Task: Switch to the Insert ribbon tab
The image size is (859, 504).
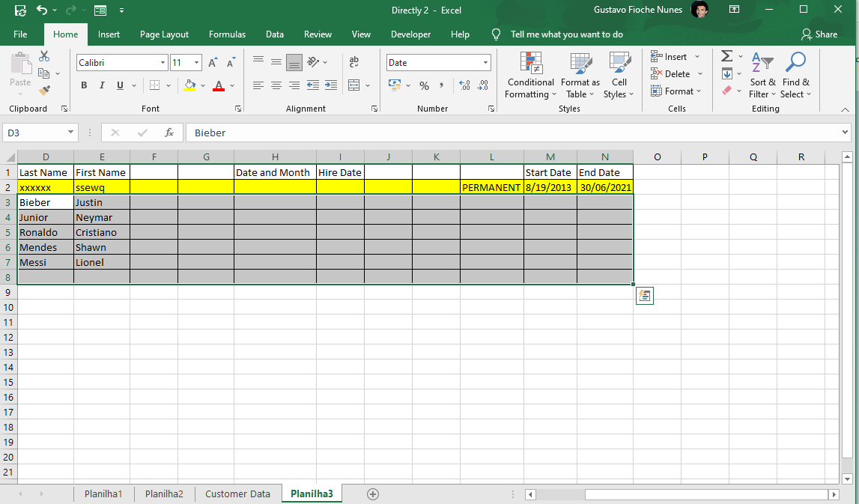Action: point(109,34)
